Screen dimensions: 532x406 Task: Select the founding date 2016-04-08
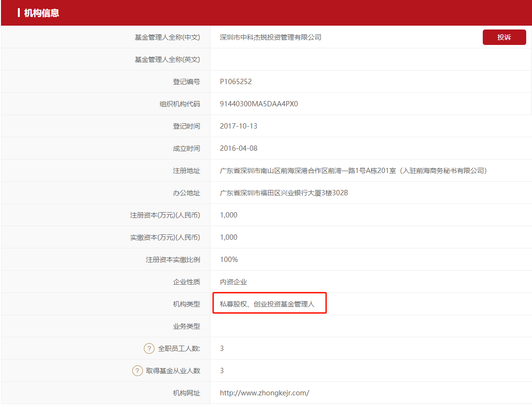238,148
